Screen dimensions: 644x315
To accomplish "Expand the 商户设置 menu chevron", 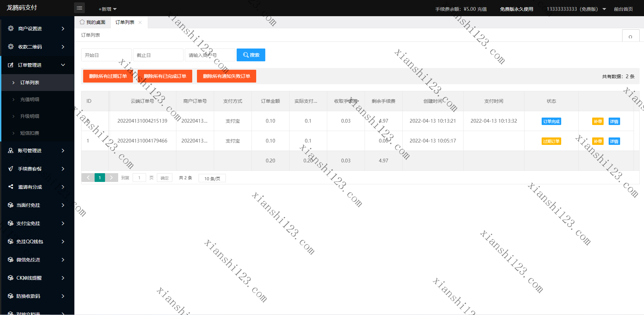I will point(63,29).
